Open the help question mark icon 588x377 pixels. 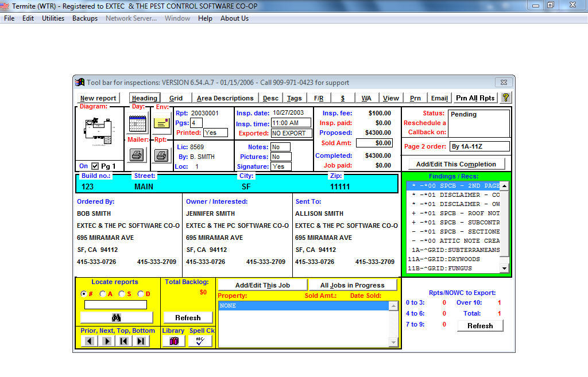click(x=505, y=98)
